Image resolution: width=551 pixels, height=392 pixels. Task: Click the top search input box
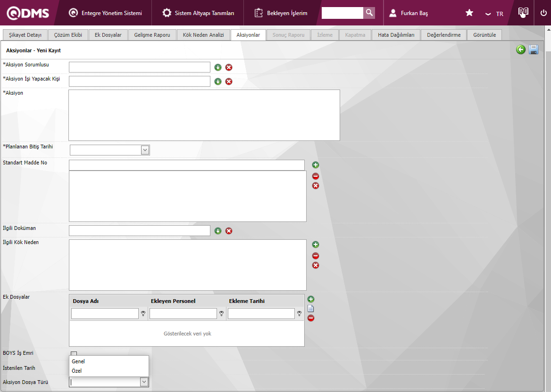pos(342,13)
